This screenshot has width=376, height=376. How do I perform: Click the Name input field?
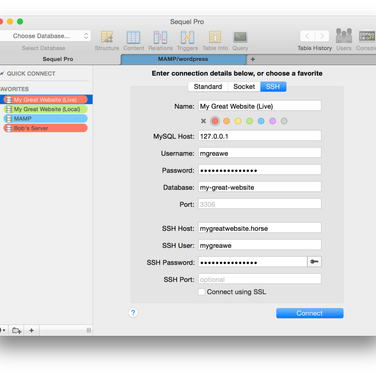(260, 106)
